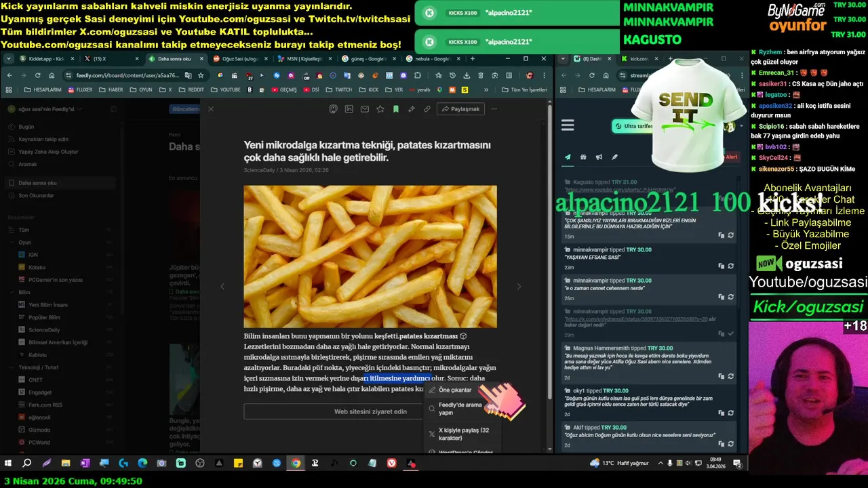The height and width of the screenshot is (488, 868).
Task: Open the TWITCH bookmarks folder
Action: click(x=338, y=89)
